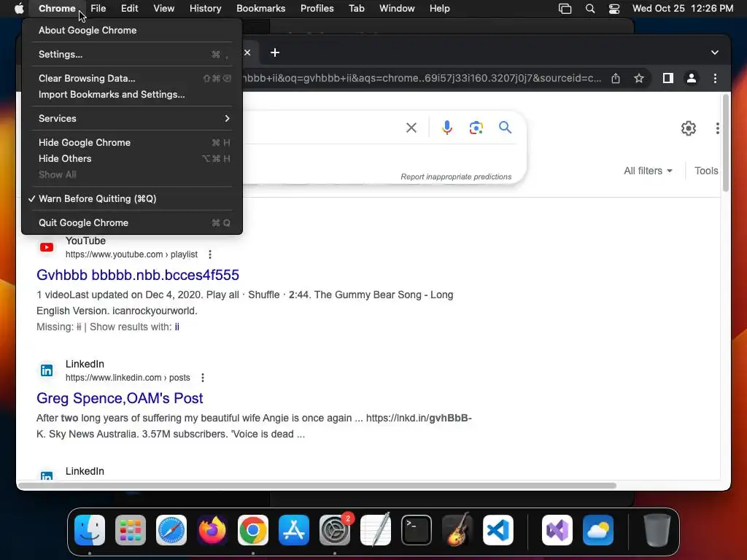Image resolution: width=747 pixels, height=560 pixels.
Task: Launch Safari from the Dock
Action: coord(171,530)
